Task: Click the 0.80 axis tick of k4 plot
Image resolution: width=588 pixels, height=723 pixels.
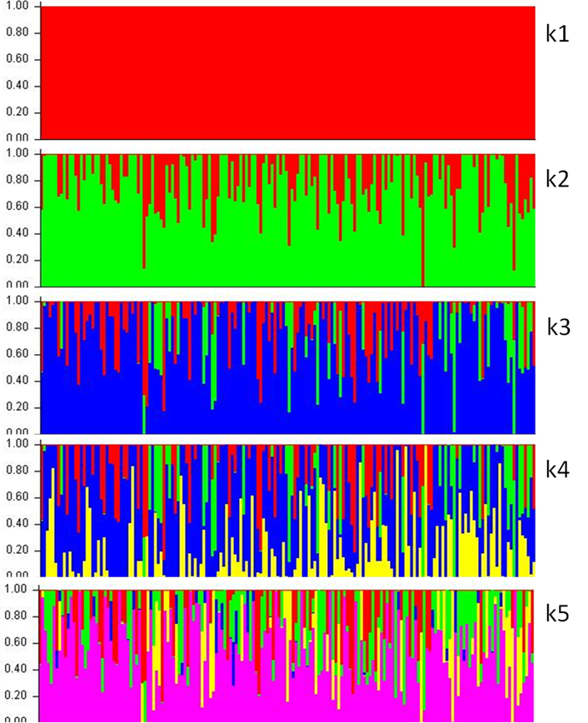Action: (x=17, y=471)
